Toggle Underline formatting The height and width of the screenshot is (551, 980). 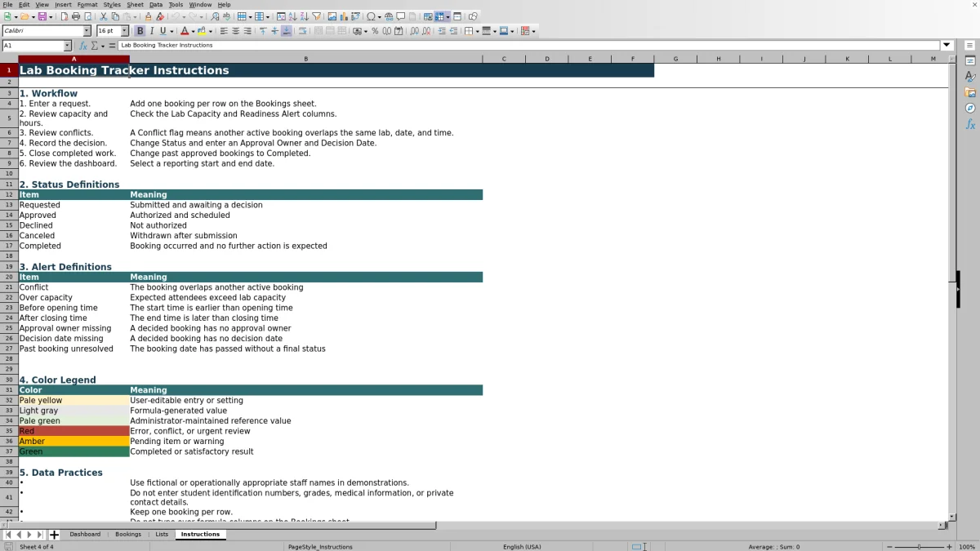tap(163, 31)
